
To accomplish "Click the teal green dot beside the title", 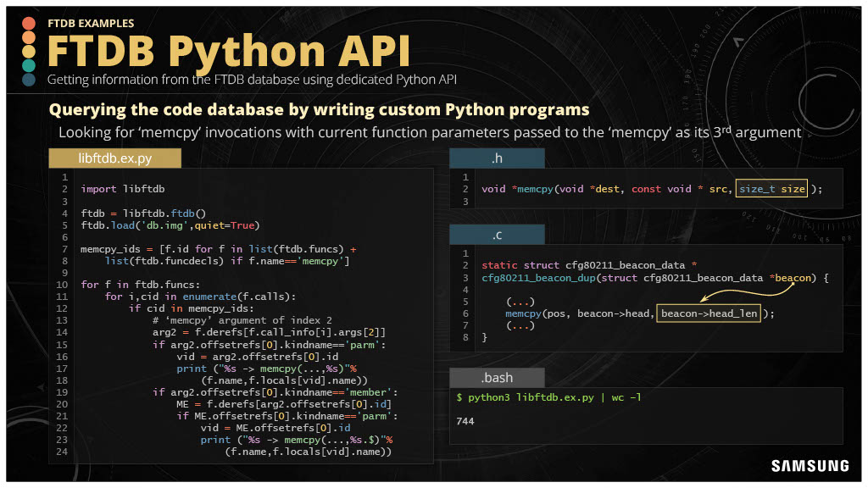I will pyautogui.click(x=29, y=65).
